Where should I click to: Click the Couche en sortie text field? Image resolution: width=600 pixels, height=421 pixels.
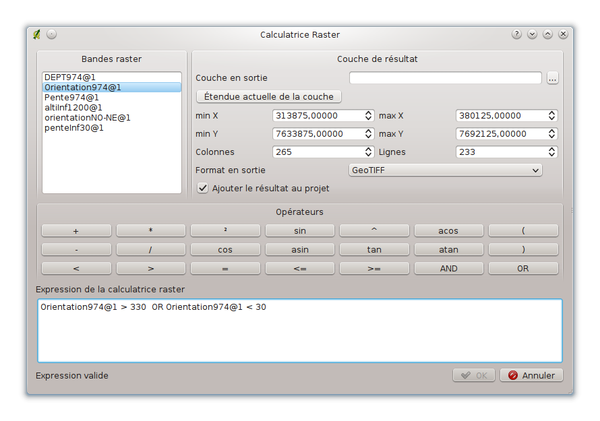tap(445, 78)
